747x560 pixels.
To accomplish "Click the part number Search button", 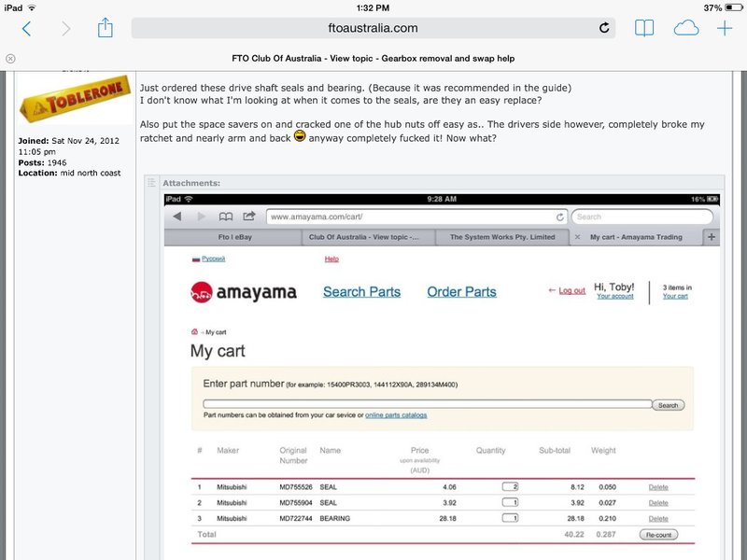I will 668,405.
